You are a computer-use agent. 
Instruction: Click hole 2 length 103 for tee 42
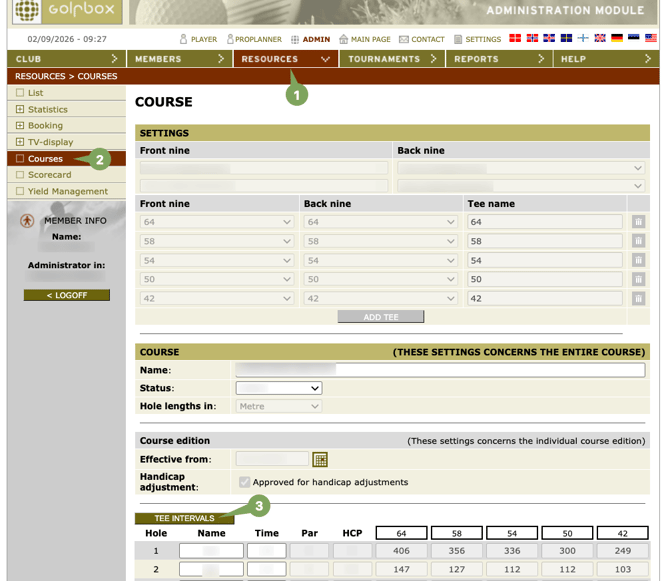click(623, 569)
